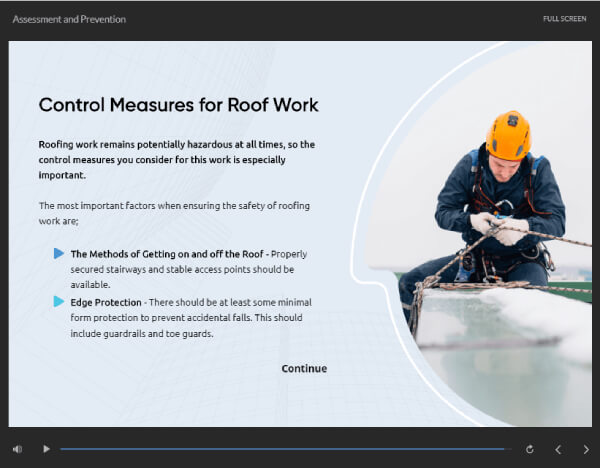This screenshot has height=468, width=600.
Task: Click the paragraph starting Roofing work remains
Action: pos(177,160)
